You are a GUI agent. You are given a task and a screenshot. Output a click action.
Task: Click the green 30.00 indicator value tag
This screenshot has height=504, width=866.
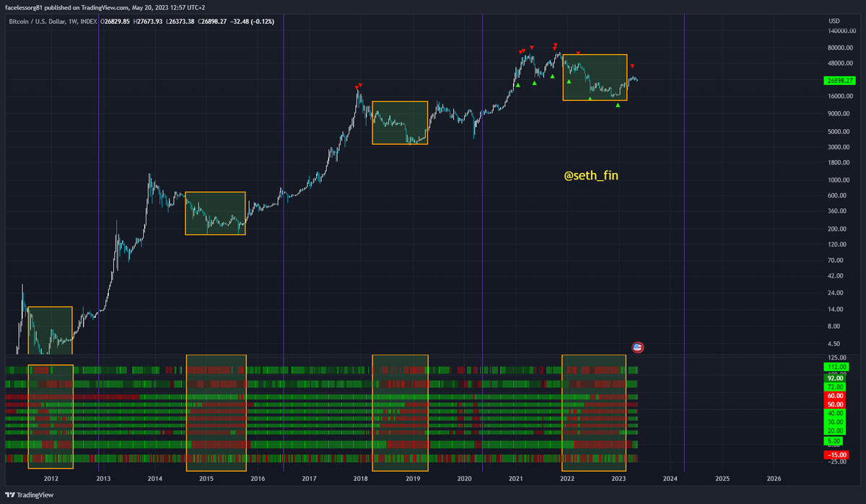point(836,423)
